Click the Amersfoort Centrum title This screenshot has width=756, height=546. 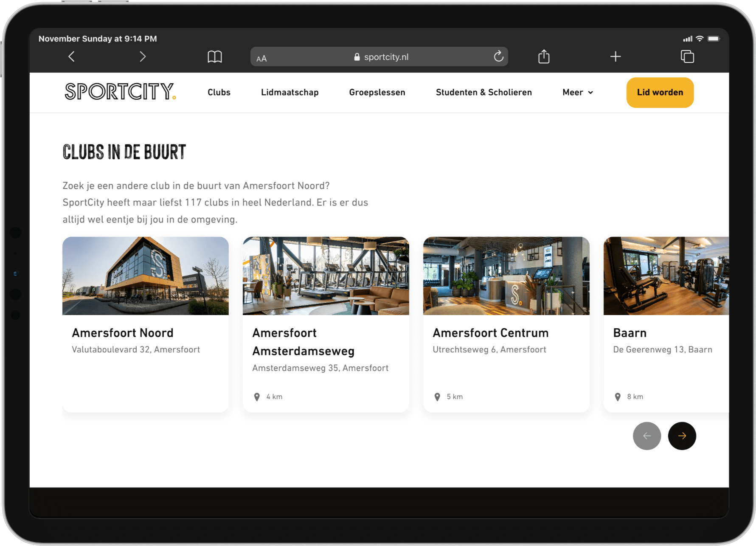click(491, 333)
